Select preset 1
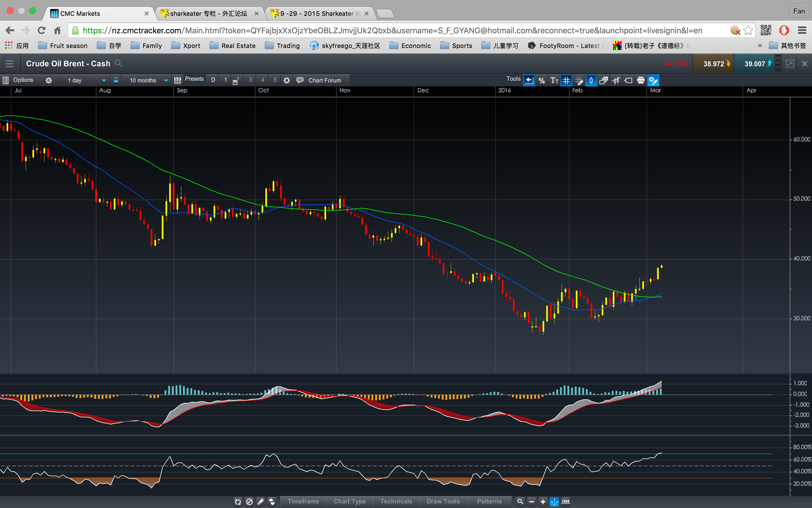 tap(226, 80)
